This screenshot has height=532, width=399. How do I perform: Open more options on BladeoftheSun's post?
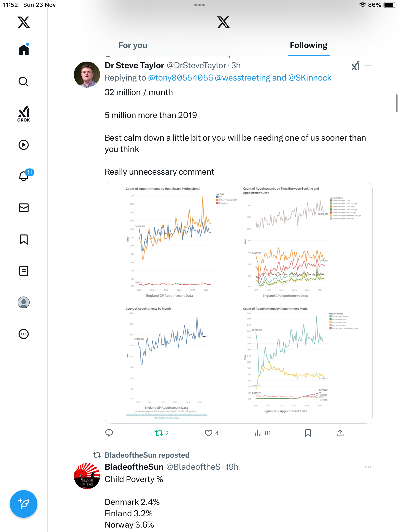click(x=368, y=467)
